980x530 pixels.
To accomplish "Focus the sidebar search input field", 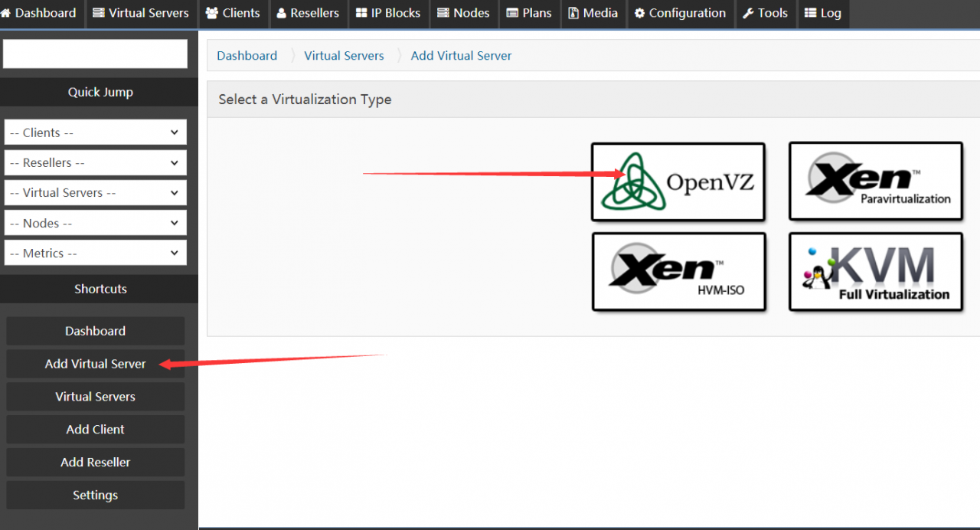I will (x=95, y=54).
